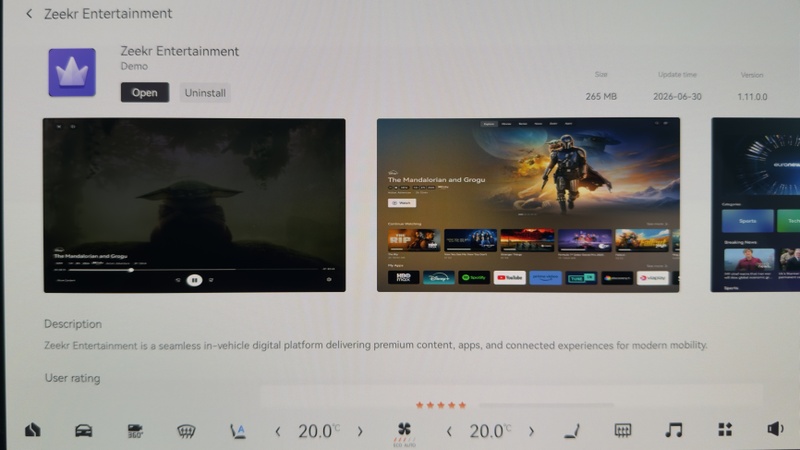This screenshot has height=450, width=800.
Task: Tap the 'Description' heading
Action: 73,324
